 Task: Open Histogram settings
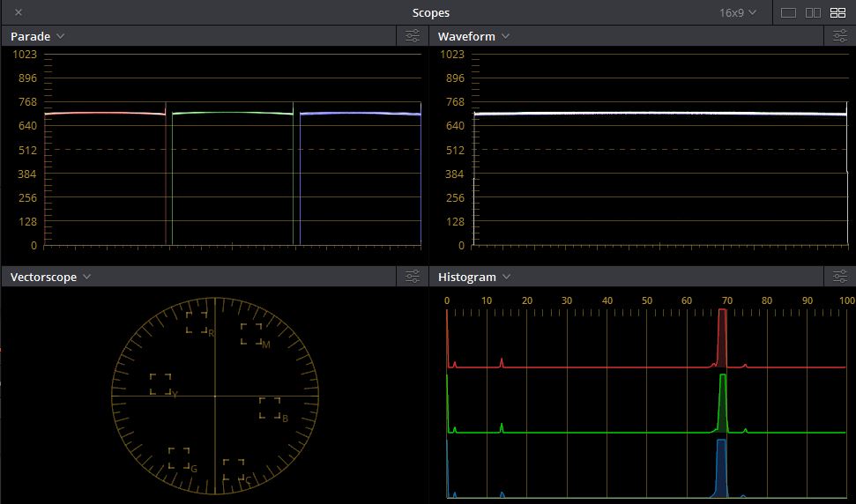coord(840,277)
